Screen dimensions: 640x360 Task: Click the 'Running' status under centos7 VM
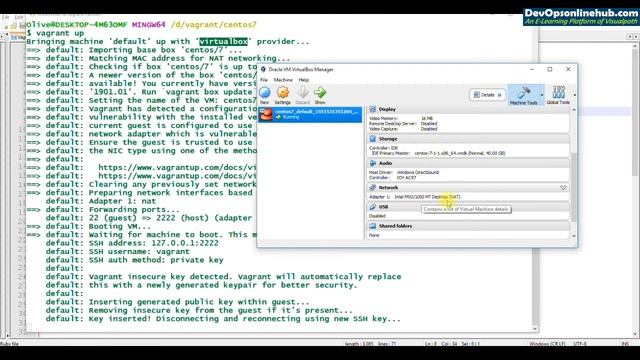(291, 117)
